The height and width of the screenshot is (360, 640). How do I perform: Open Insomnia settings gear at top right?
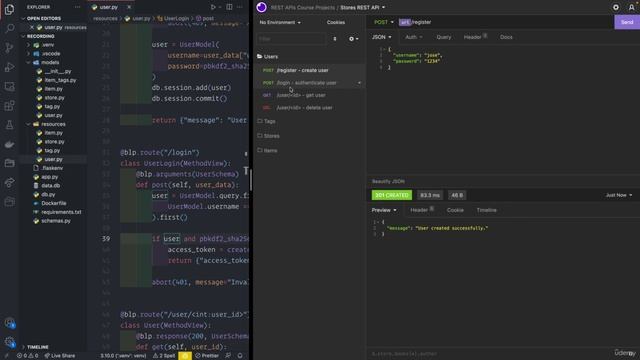616,7
